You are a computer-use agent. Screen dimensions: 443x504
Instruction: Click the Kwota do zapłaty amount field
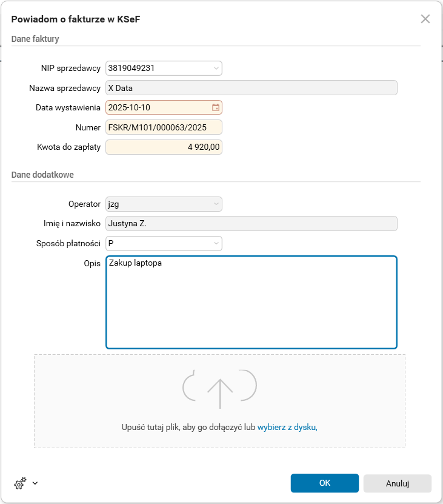click(x=164, y=147)
